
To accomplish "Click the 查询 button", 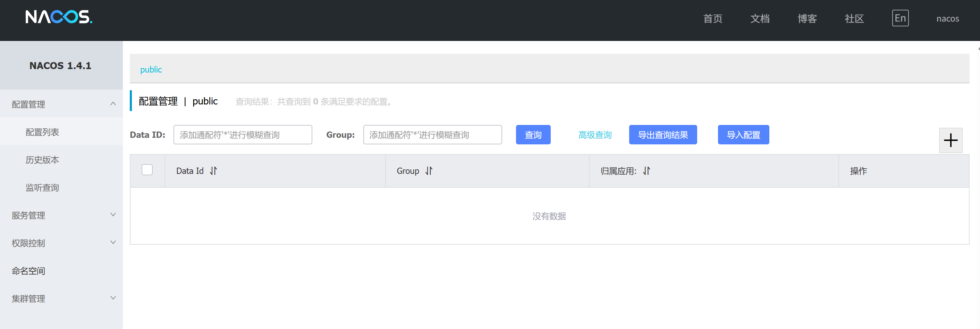I will tap(533, 135).
